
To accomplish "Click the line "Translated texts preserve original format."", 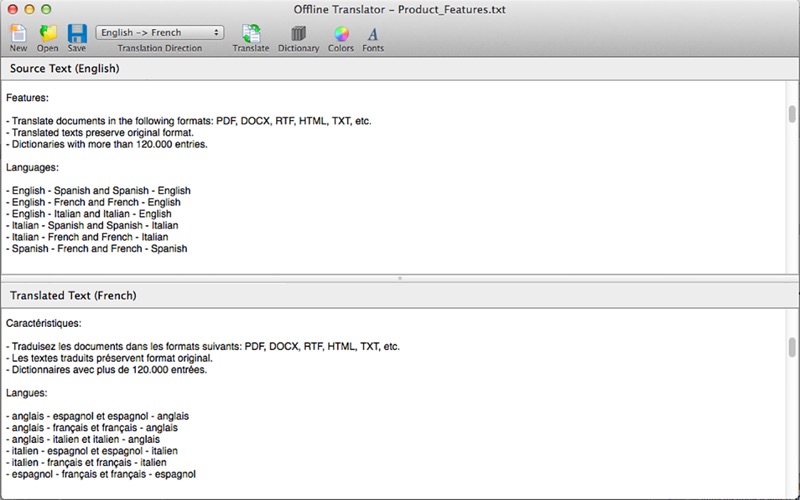I will [x=100, y=133].
